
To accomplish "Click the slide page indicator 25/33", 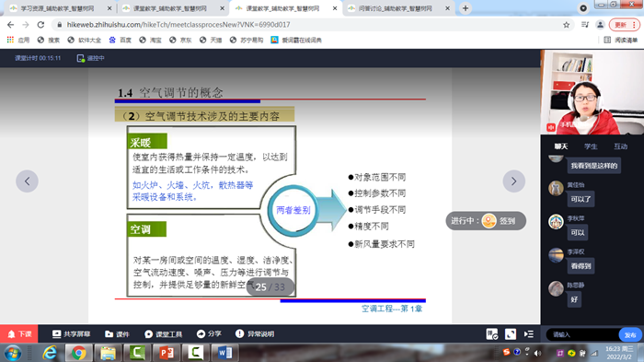I will pos(270,286).
